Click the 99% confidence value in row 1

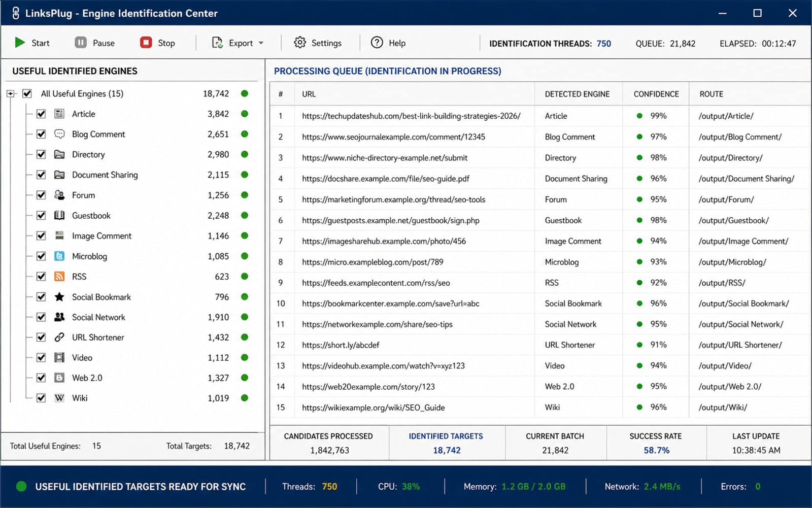click(658, 116)
